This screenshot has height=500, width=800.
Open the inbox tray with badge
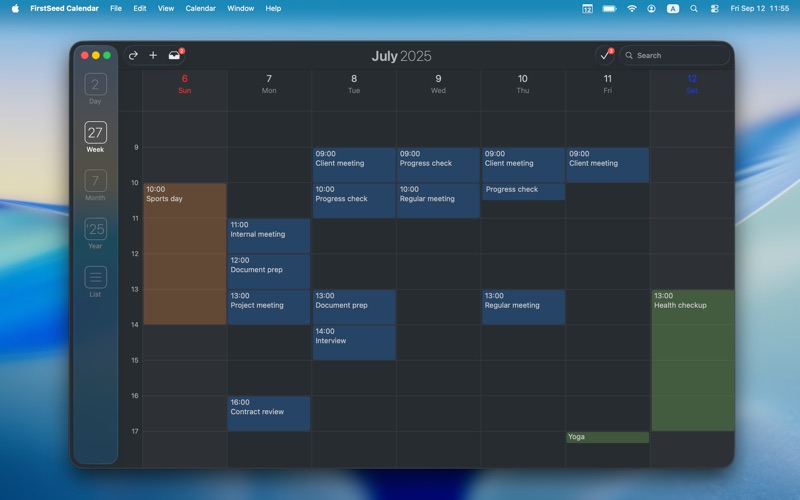pos(175,56)
